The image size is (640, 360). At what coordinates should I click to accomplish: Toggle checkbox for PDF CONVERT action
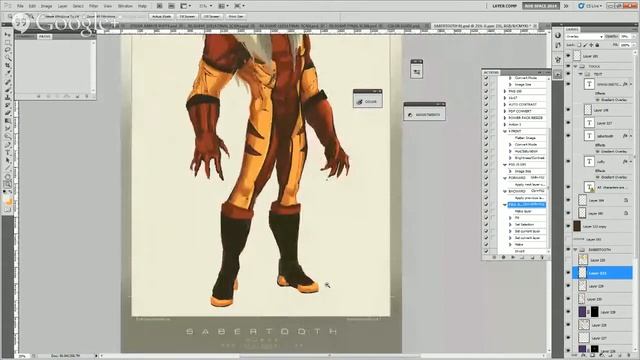tap(486, 111)
